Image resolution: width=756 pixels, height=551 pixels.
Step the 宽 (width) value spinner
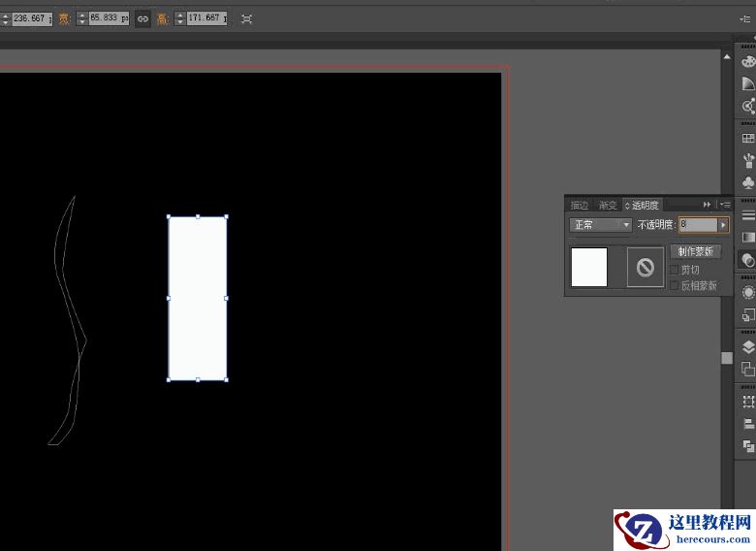[x=82, y=18]
